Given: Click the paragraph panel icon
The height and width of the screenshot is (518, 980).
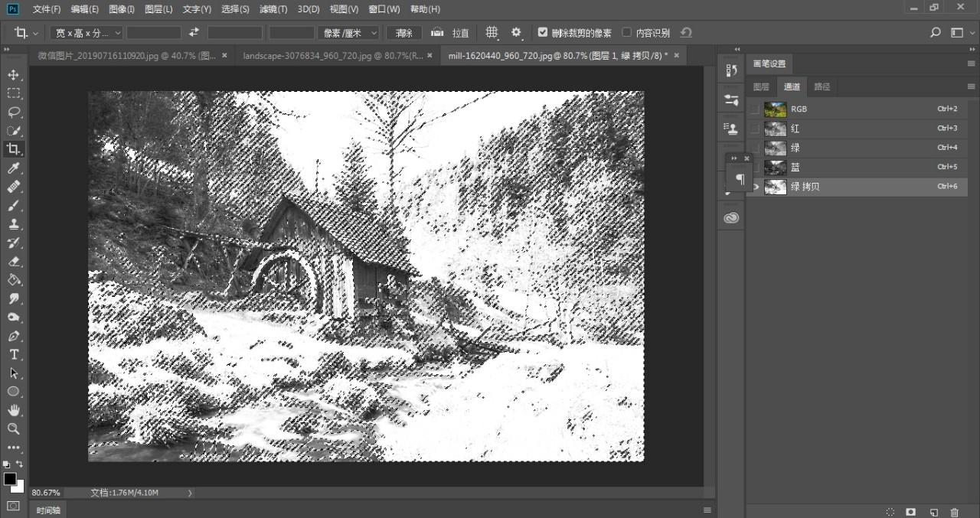Looking at the screenshot, I should click(x=740, y=179).
